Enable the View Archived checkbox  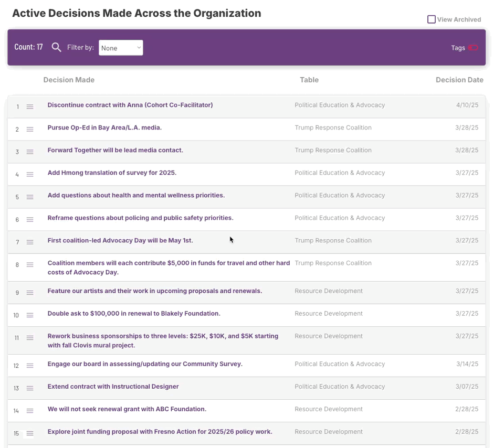[x=432, y=19]
